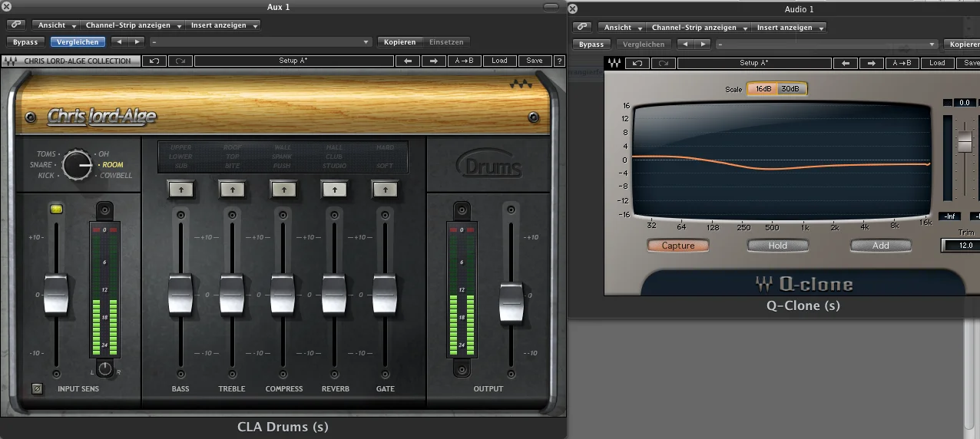The width and height of the screenshot is (980, 439).
Task: Toggle the link icon in Audio 1 window
Action: [x=583, y=28]
